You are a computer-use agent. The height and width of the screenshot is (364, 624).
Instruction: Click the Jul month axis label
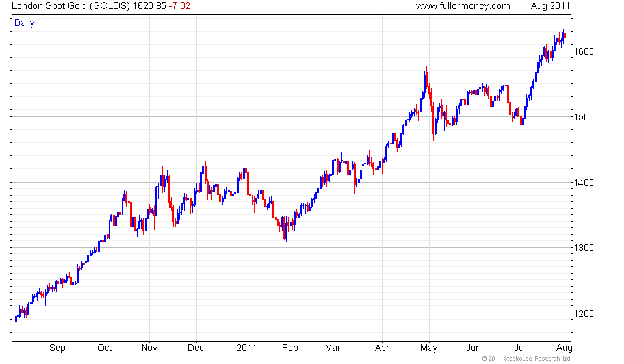click(520, 348)
